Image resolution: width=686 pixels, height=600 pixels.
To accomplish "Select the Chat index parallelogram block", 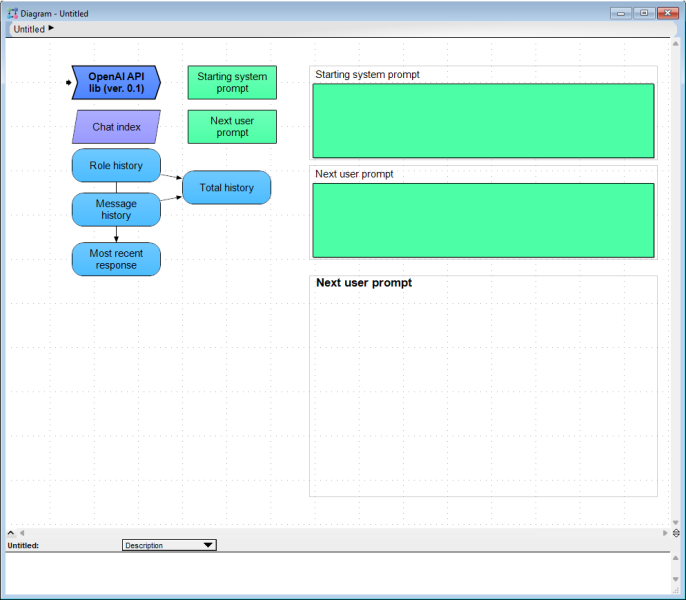I will [116, 127].
